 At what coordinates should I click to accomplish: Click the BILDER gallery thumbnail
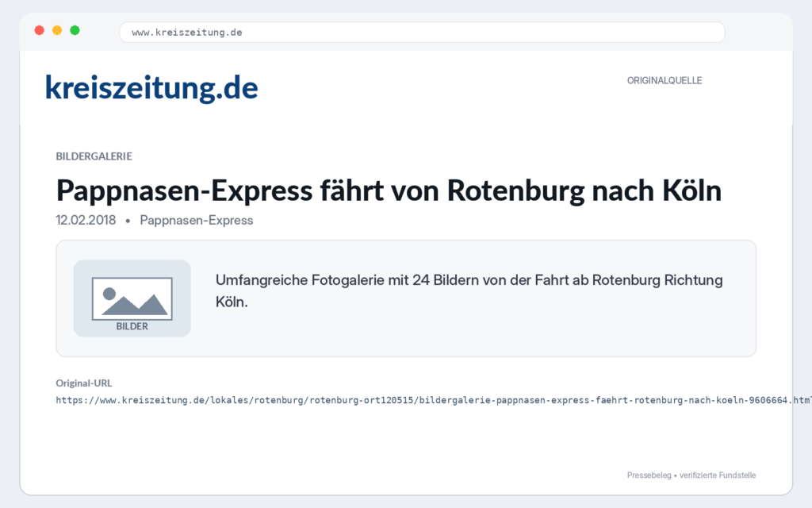click(132, 298)
